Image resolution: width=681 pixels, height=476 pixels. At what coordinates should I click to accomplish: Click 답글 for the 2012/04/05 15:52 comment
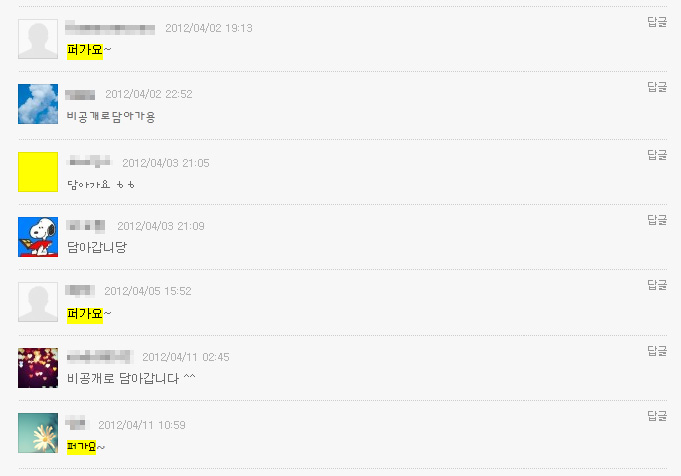click(657, 285)
